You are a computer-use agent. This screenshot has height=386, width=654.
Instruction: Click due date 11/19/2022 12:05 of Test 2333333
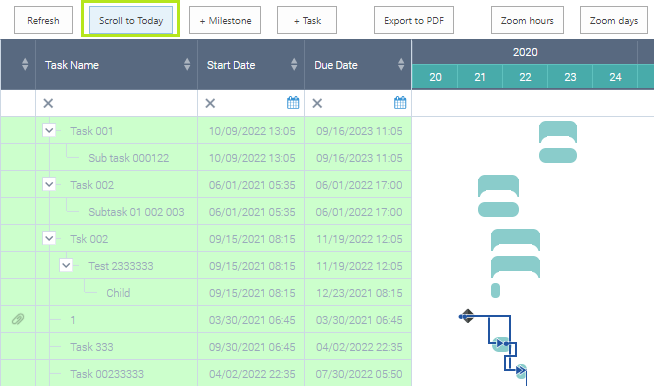point(359,266)
